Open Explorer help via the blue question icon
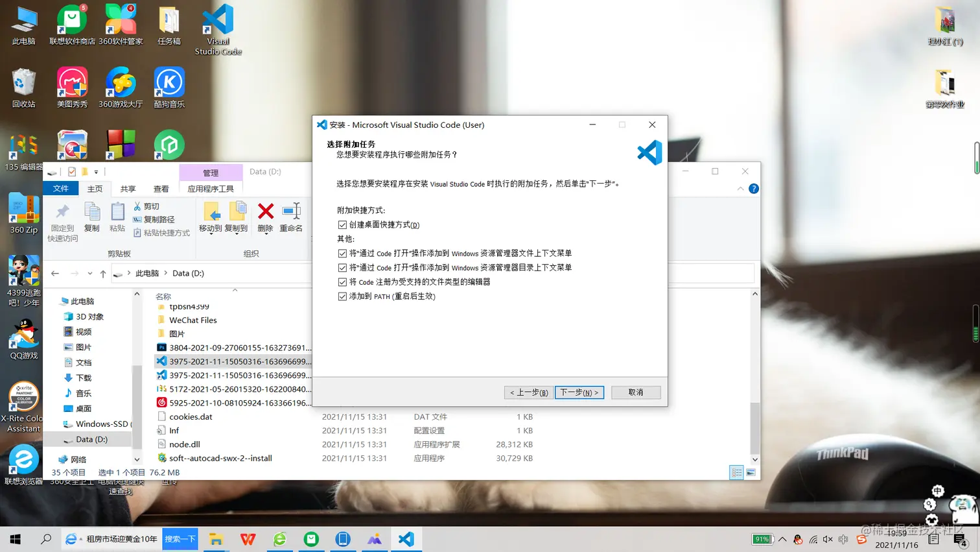Image resolution: width=980 pixels, height=552 pixels. (754, 189)
